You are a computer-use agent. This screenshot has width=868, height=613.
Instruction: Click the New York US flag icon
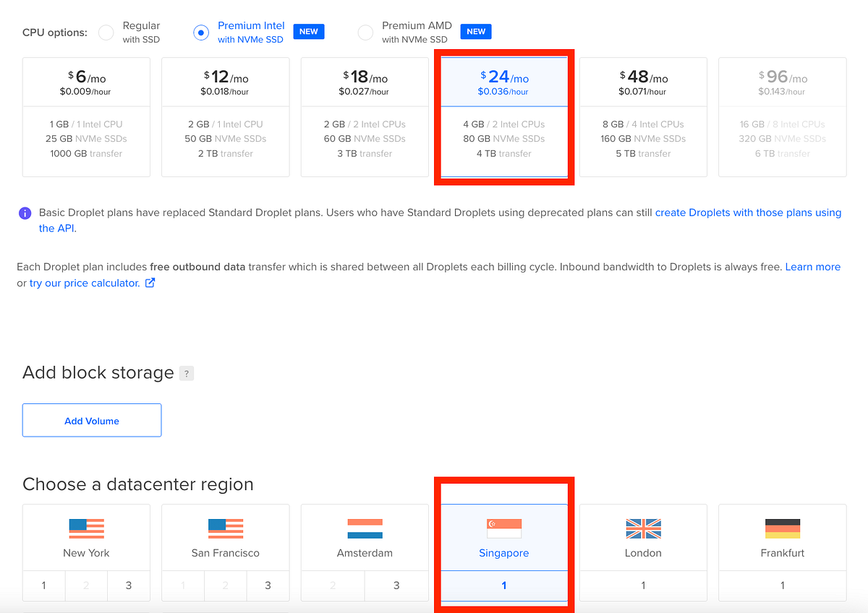85,529
